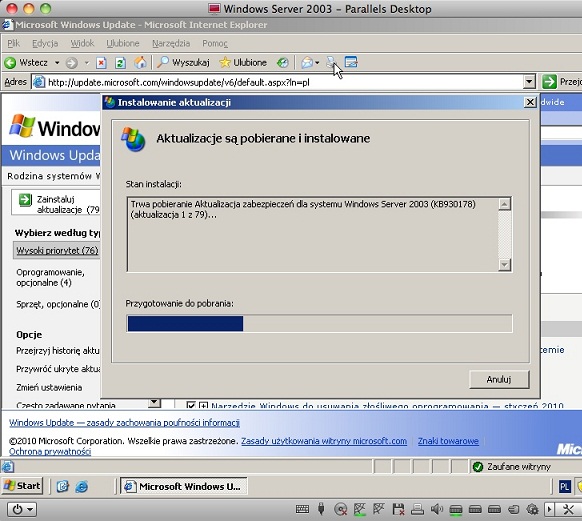Click Zainstaluj aktualizacje green arrow icon
This screenshot has height=521, width=582.
(x=25, y=200)
